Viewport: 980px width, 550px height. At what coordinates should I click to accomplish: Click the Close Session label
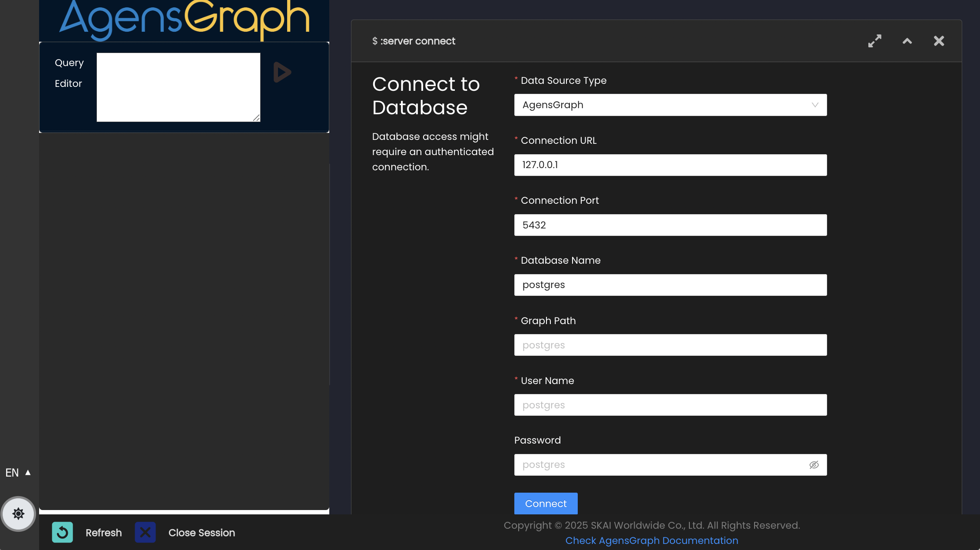point(202,533)
